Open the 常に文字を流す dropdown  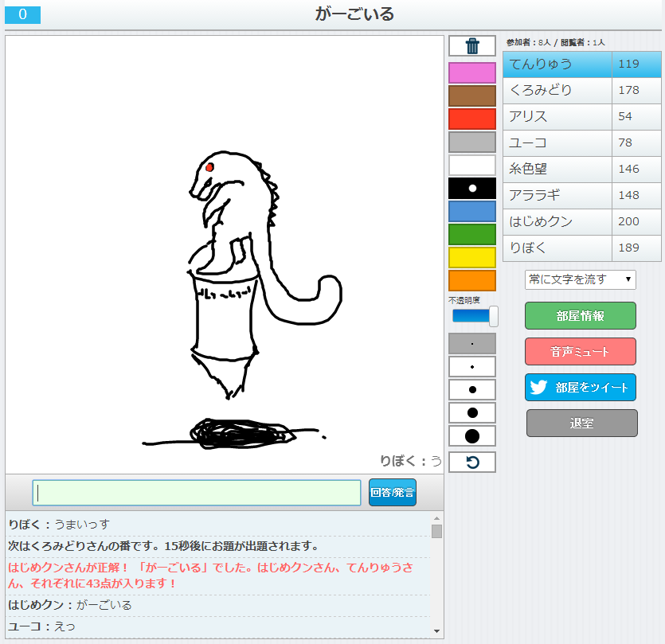pyautogui.click(x=580, y=280)
